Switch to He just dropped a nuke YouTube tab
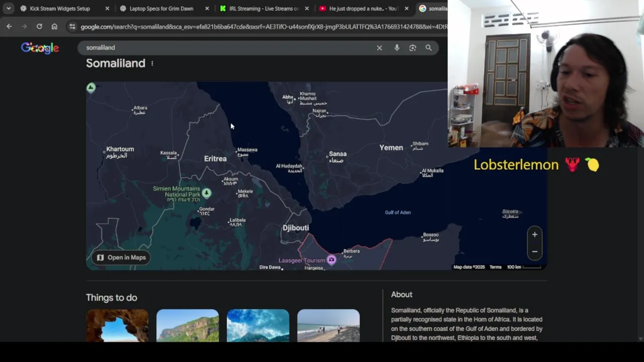The image size is (644, 362). [x=363, y=9]
